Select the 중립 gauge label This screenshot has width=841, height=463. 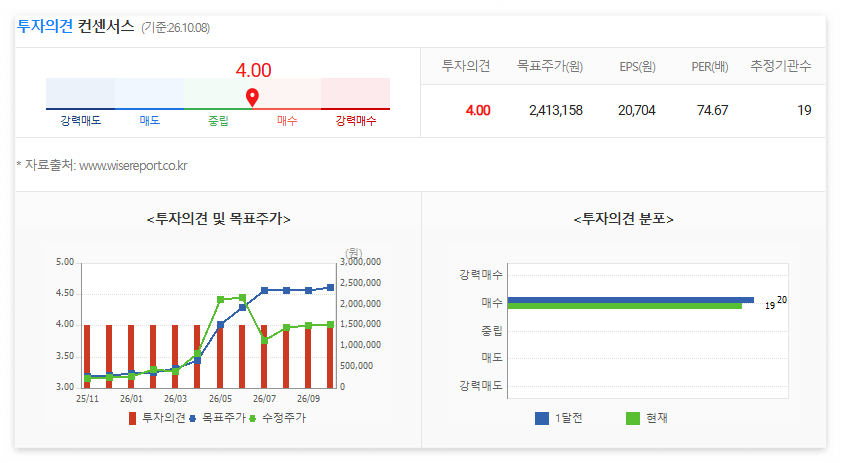click(218, 121)
